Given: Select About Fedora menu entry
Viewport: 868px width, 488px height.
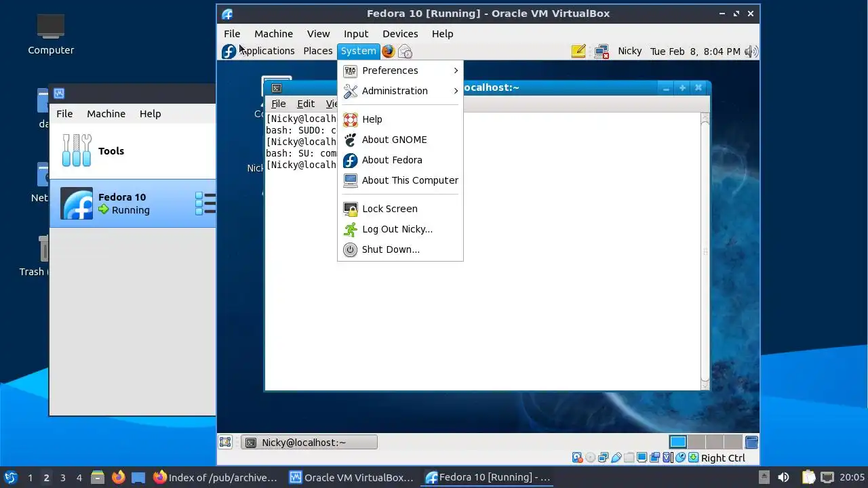Looking at the screenshot, I should (x=400, y=160).
